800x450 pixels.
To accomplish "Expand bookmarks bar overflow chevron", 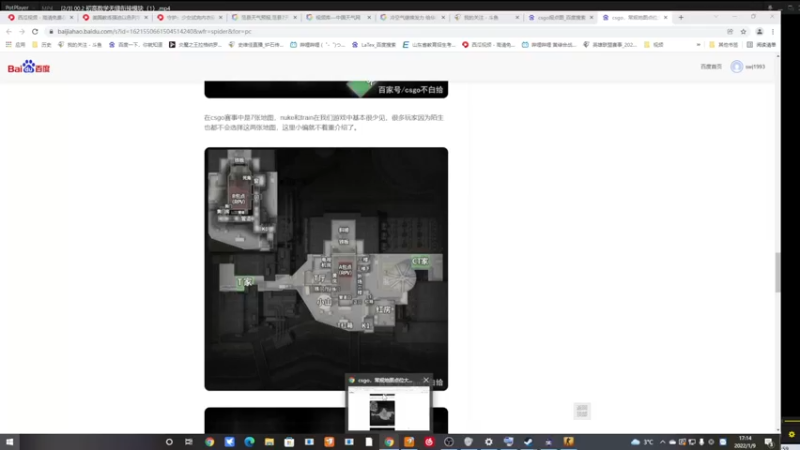I will 698,45.
